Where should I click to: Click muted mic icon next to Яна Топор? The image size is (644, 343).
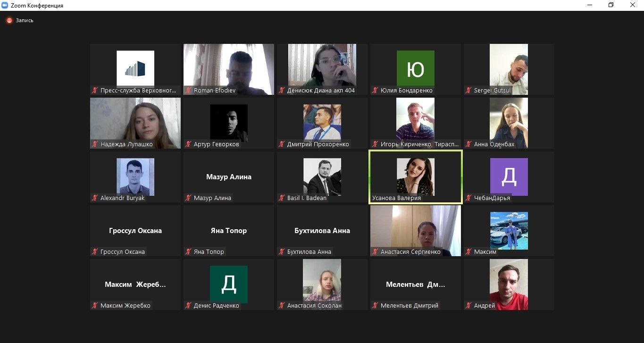[x=188, y=251]
